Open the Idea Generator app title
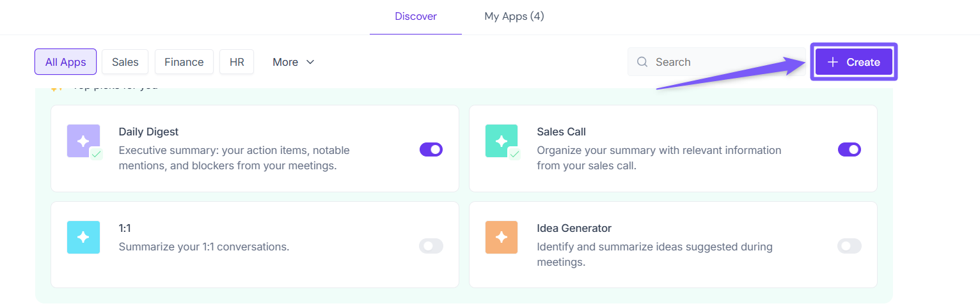The width and height of the screenshot is (980, 306). coord(574,228)
